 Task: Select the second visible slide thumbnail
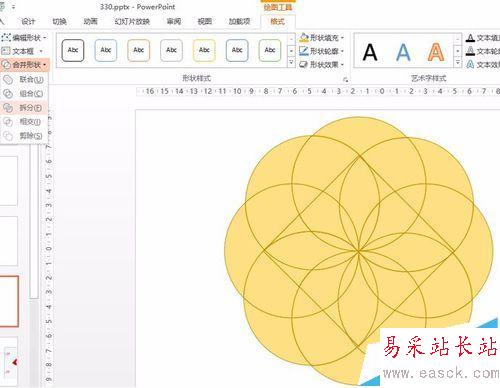coord(8,241)
